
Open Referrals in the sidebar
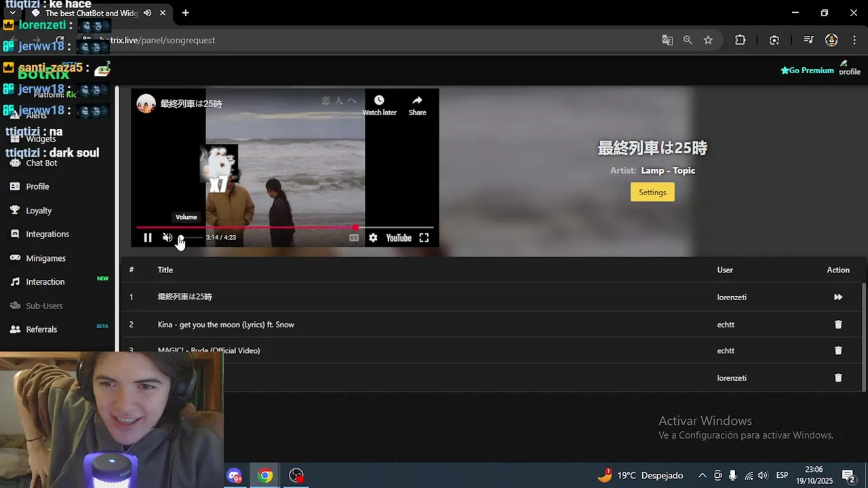[41, 329]
